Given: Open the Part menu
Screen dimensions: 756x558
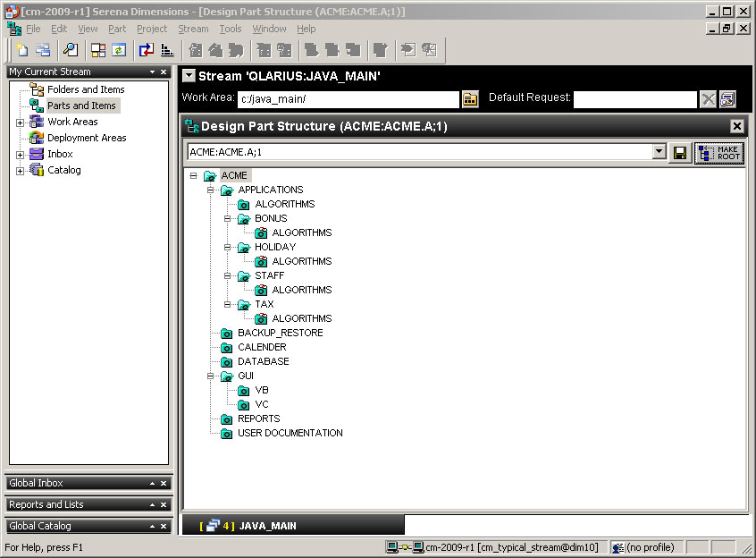Looking at the screenshot, I should coord(117,29).
